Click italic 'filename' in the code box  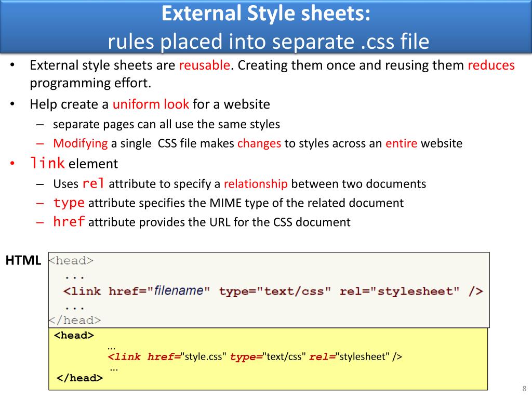click(179, 291)
